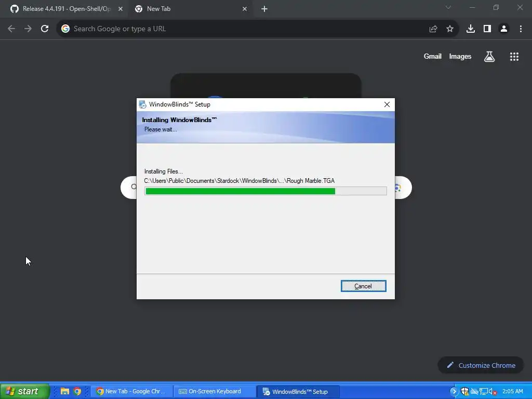Cancel the WindowBlinds installation
The width and height of the screenshot is (532, 399).
pyautogui.click(x=363, y=286)
